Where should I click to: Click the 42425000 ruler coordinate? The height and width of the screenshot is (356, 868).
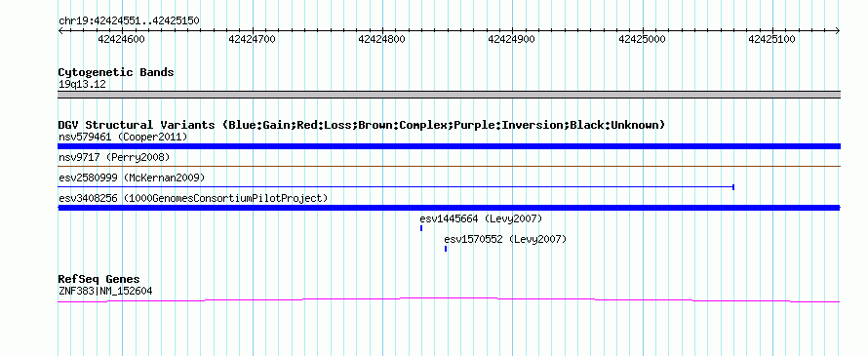click(x=642, y=39)
